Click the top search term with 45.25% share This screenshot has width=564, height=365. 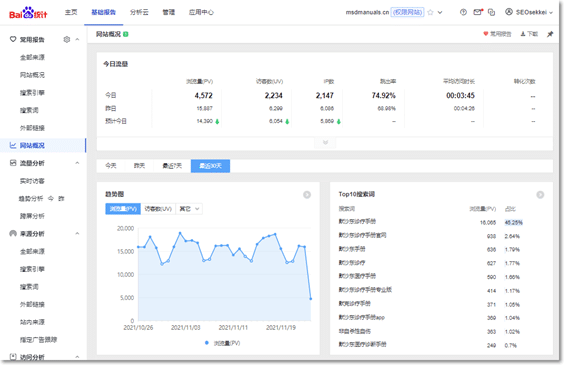[x=357, y=222]
